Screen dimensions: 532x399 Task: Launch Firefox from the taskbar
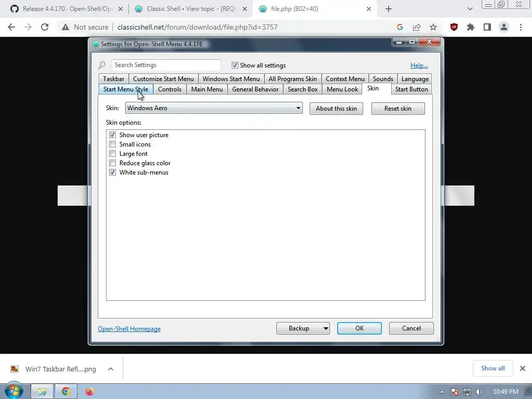coord(89,392)
